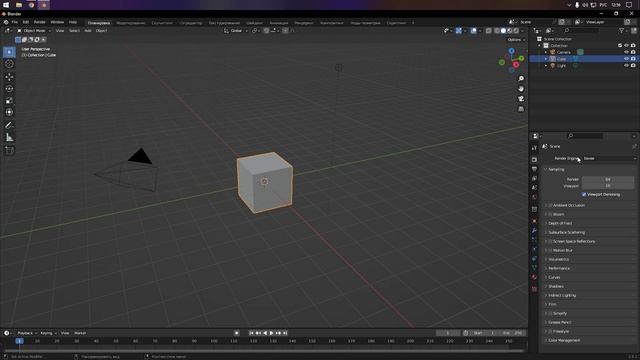
Task: Enable Screen Space Reflections checkbox
Action: click(x=550, y=242)
